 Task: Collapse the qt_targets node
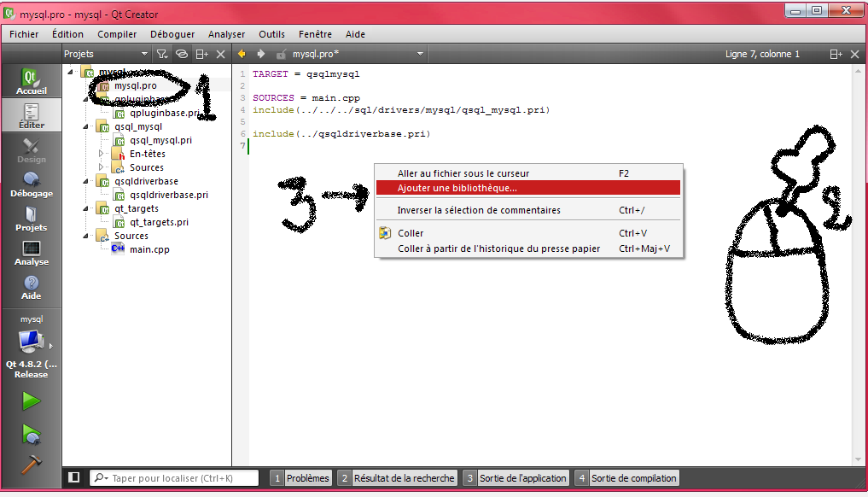tap(86, 208)
